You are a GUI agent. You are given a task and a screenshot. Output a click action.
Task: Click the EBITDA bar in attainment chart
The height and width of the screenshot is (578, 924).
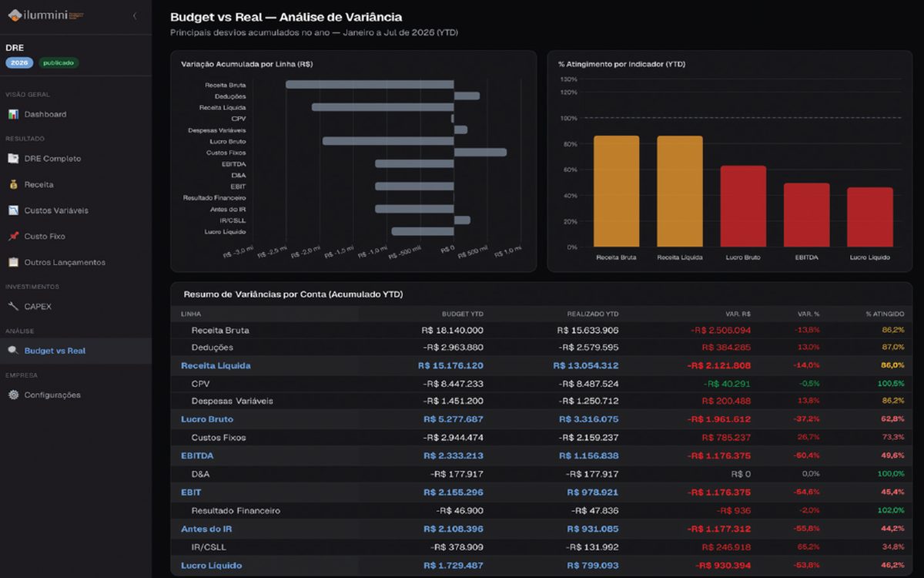[x=806, y=215]
